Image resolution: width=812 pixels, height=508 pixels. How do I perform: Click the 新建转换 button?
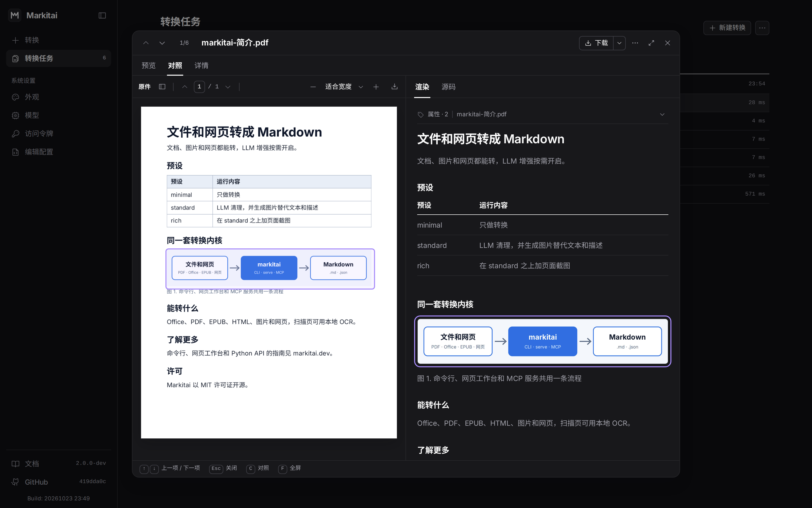point(727,28)
